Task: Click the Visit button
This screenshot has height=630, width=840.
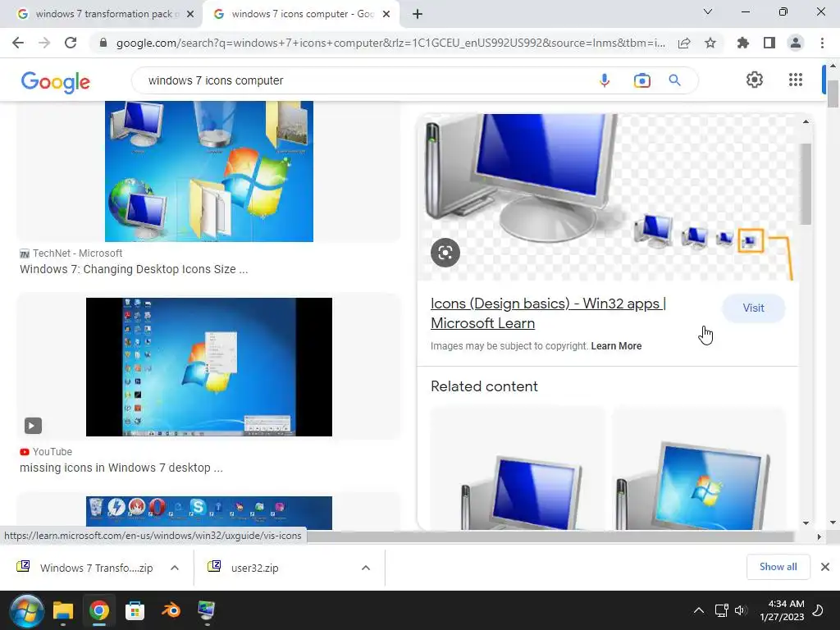Action: 753,308
